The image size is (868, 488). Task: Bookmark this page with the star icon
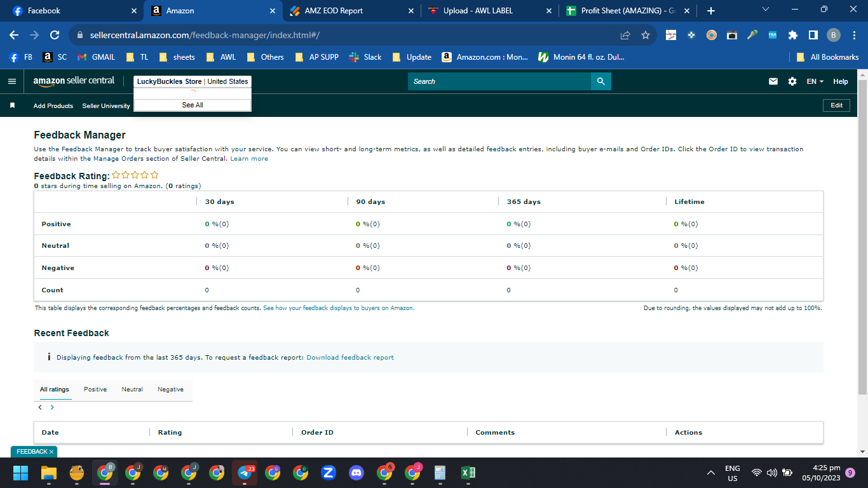tap(646, 35)
